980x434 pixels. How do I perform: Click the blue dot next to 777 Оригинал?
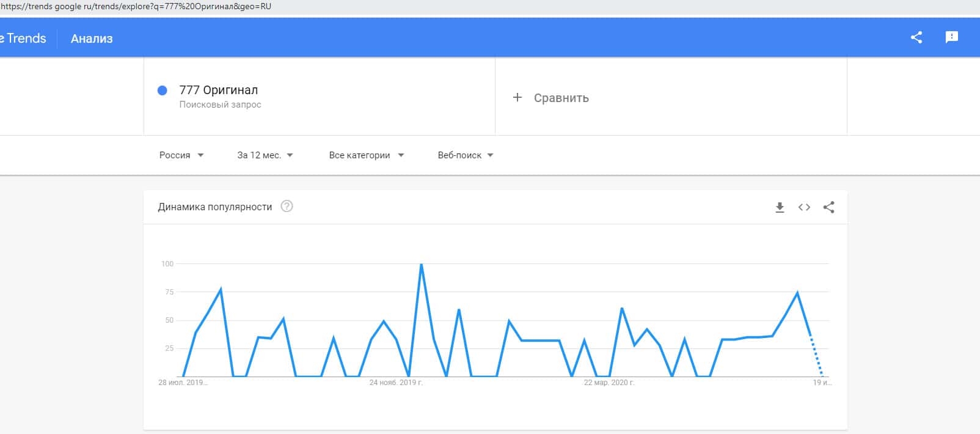coord(163,90)
